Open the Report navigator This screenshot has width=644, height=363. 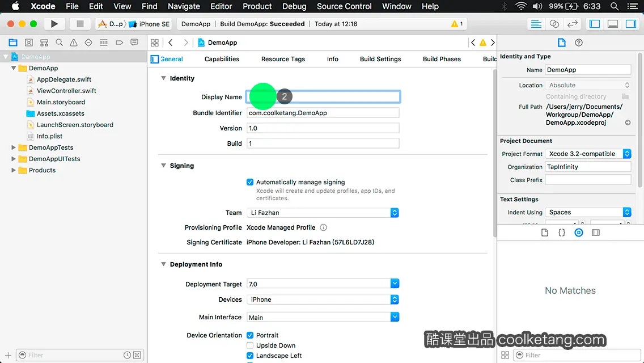point(134,43)
